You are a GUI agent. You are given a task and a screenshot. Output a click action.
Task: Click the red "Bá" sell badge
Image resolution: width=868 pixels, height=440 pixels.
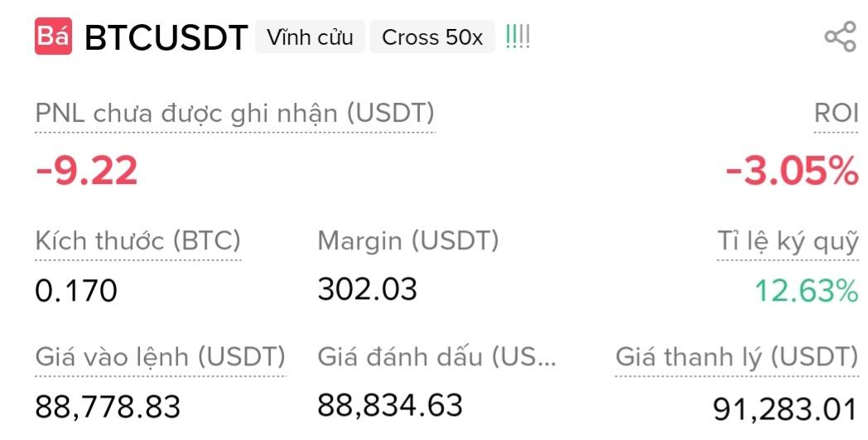53,37
